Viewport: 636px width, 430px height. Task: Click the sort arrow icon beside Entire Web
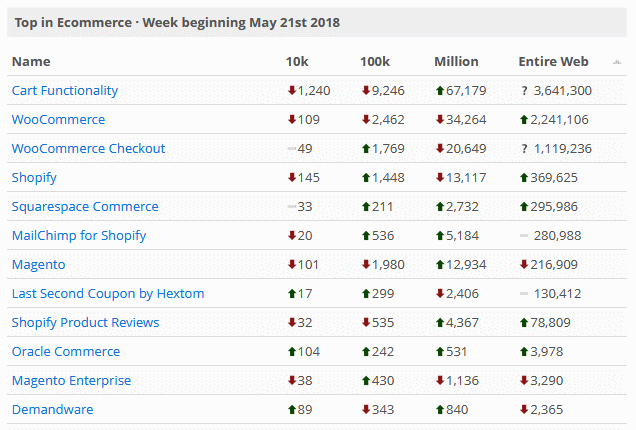617,62
